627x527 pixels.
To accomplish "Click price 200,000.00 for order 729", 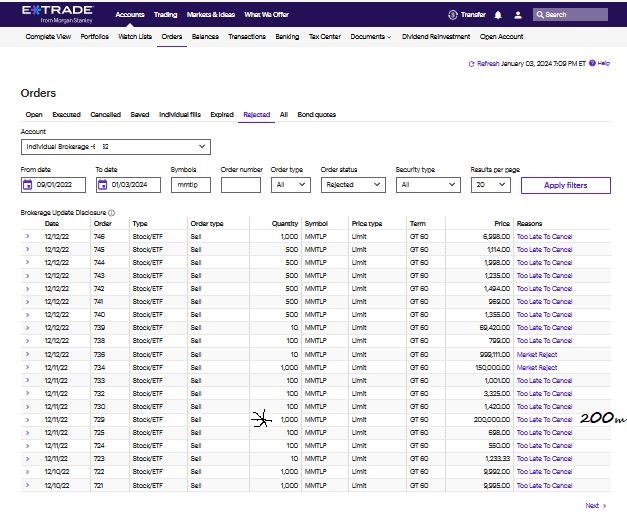I will pos(492,420).
